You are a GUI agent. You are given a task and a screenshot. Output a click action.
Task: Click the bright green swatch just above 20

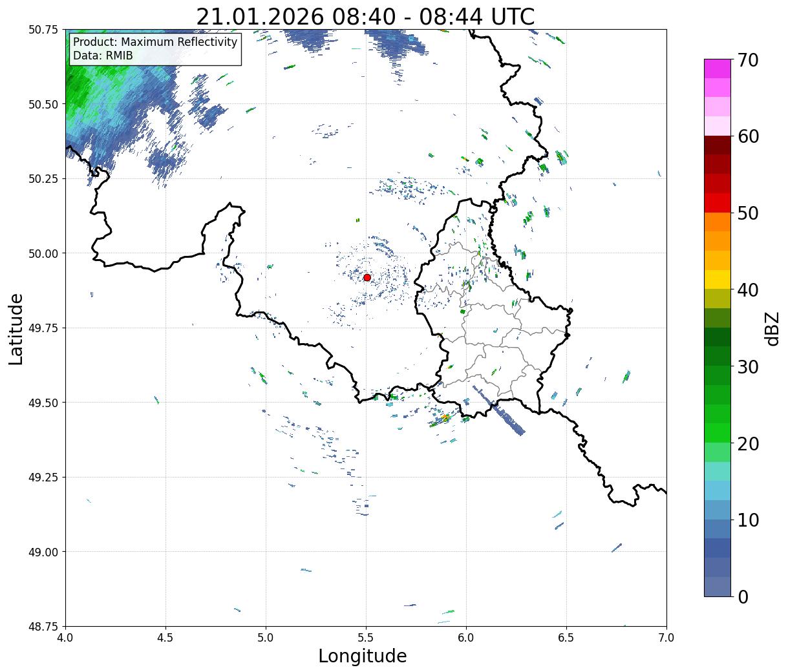click(x=718, y=432)
